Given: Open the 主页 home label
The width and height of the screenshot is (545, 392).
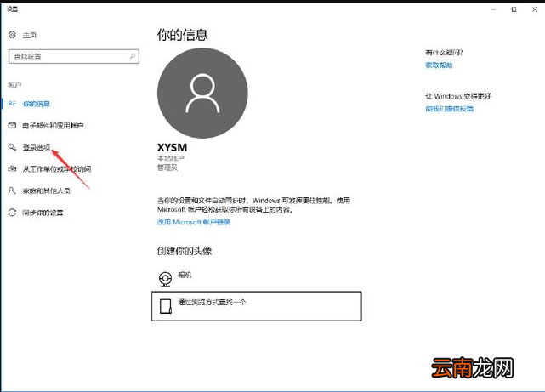Looking at the screenshot, I should (30, 35).
